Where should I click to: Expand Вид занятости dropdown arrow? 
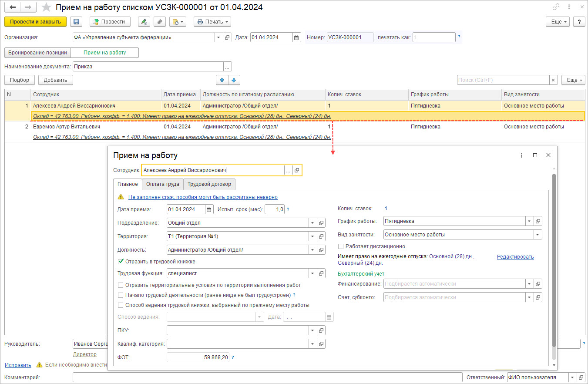click(x=538, y=235)
